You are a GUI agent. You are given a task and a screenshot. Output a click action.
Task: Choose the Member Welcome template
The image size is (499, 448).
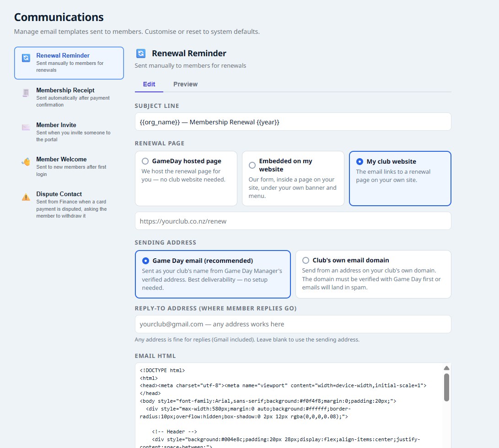coord(69,166)
